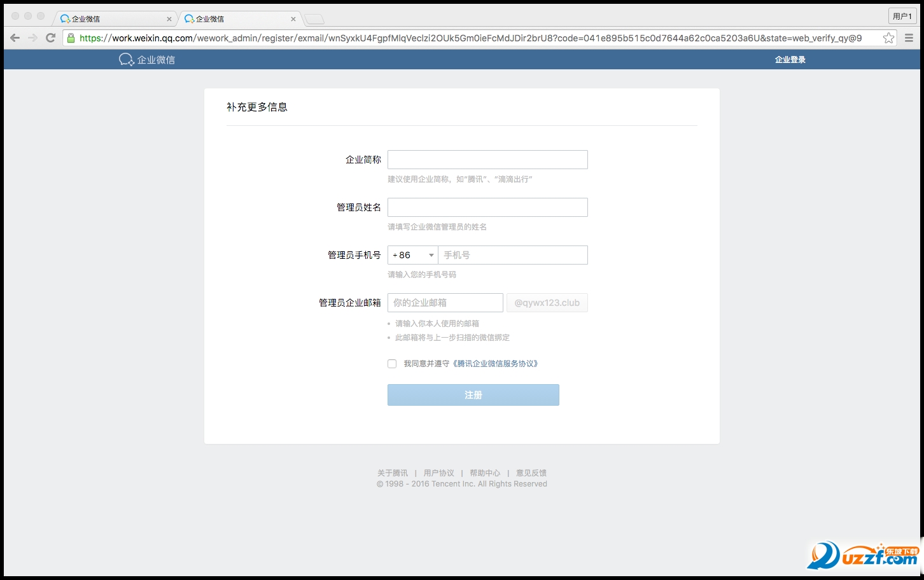Screen dimensions: 924x580
Task: Click the 建议使用企业简称 hint text
Action: coord(460,179)
